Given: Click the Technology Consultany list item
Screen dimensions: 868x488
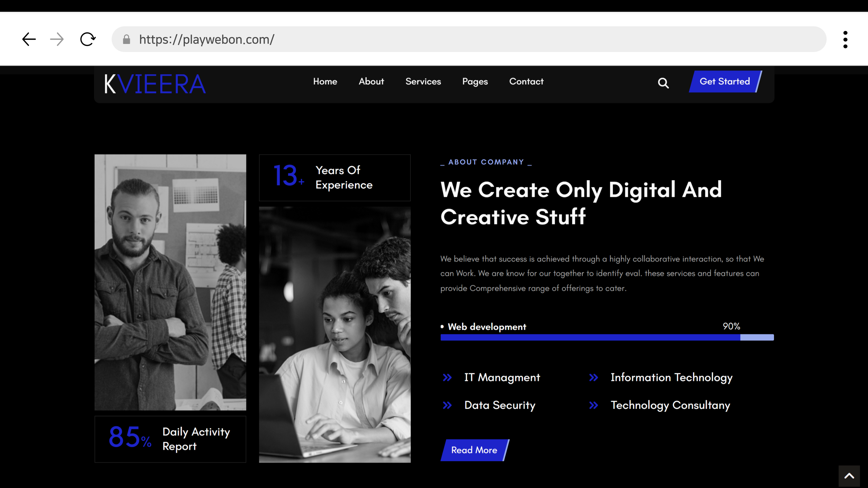Looking at the screenshot, I should click(x=670, y=405).
